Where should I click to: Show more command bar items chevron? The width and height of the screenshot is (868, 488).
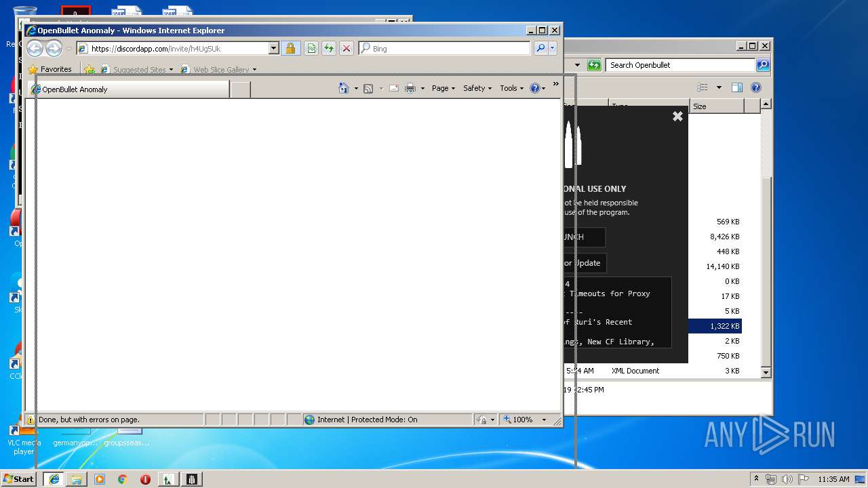pyautogui.click(x=555, y=84)
